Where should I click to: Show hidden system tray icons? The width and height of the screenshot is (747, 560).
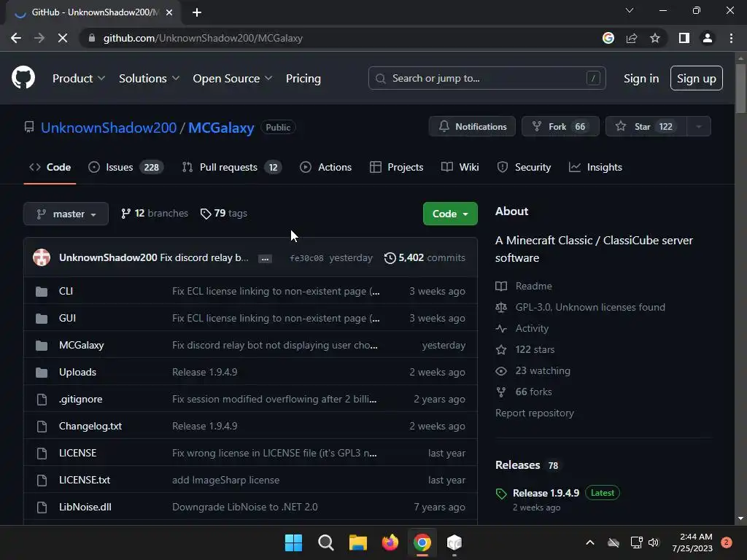click(589, 542)
